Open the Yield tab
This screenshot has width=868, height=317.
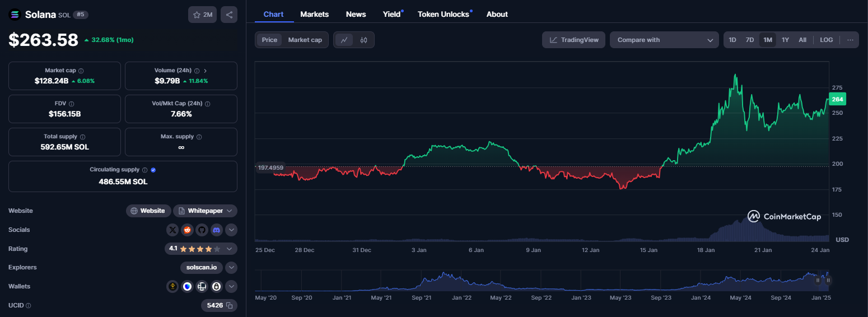pos(392,14)
